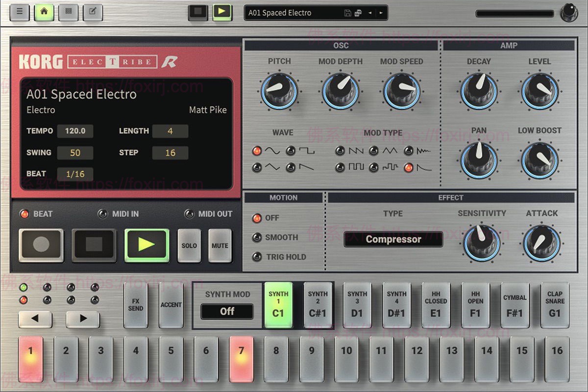
Task: Select the SYNTH 2 C#1 part pad
Action: [x=318, y=305]
